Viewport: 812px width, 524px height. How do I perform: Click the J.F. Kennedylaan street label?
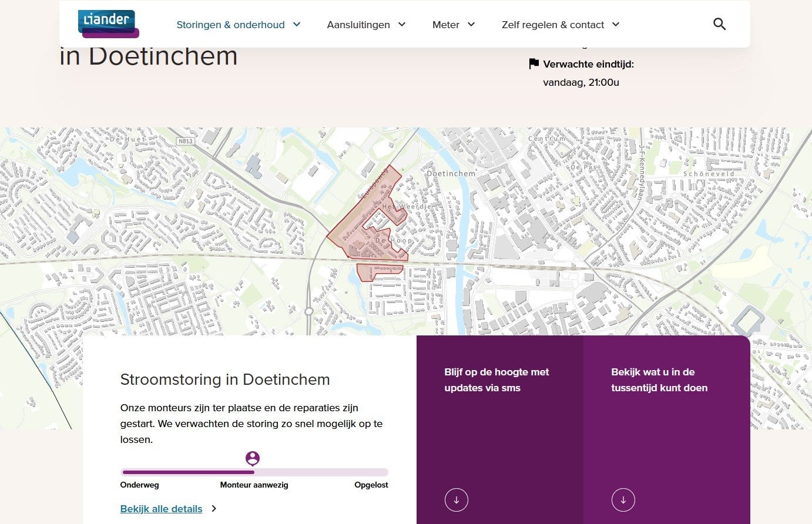coord(642,172)
